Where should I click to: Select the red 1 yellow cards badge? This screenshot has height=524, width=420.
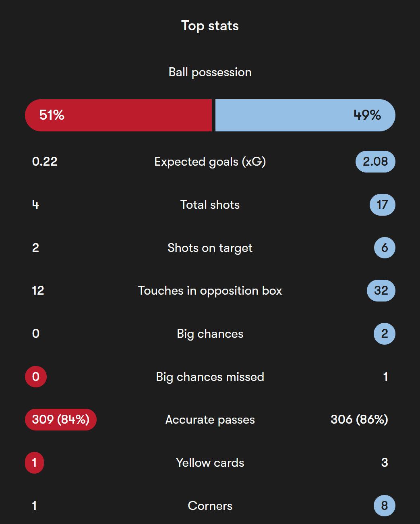tap(35, 463)
